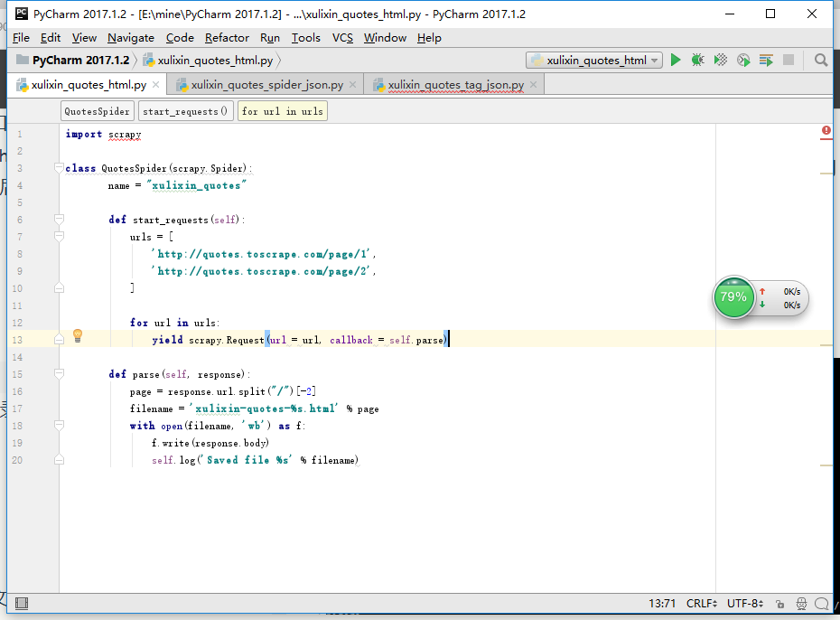Open the Run menu
Viewport: 840px width, 620px height.
point(270,38)
